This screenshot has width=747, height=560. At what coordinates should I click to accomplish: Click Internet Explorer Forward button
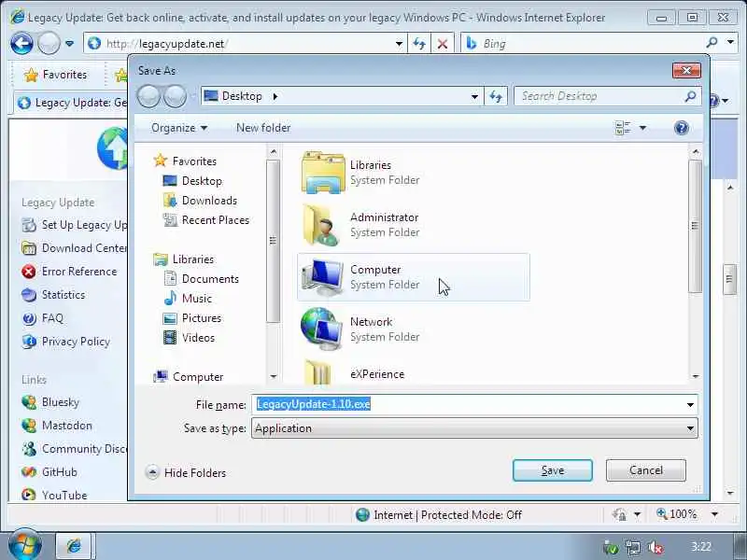[x=49, y=44]
